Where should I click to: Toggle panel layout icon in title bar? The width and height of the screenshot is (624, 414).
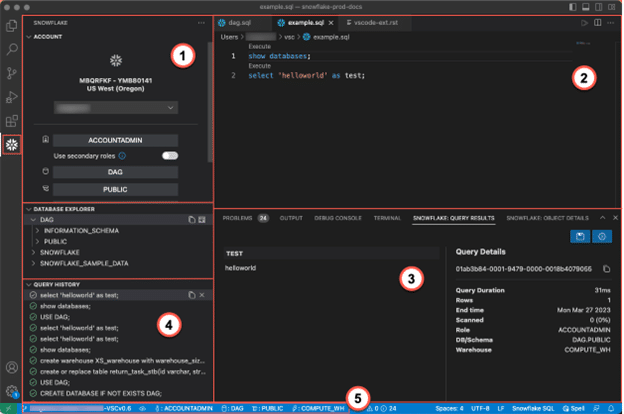tap(586, 7)
